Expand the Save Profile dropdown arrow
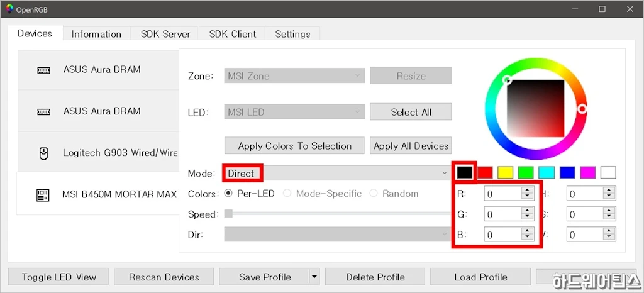 [314, 277]
